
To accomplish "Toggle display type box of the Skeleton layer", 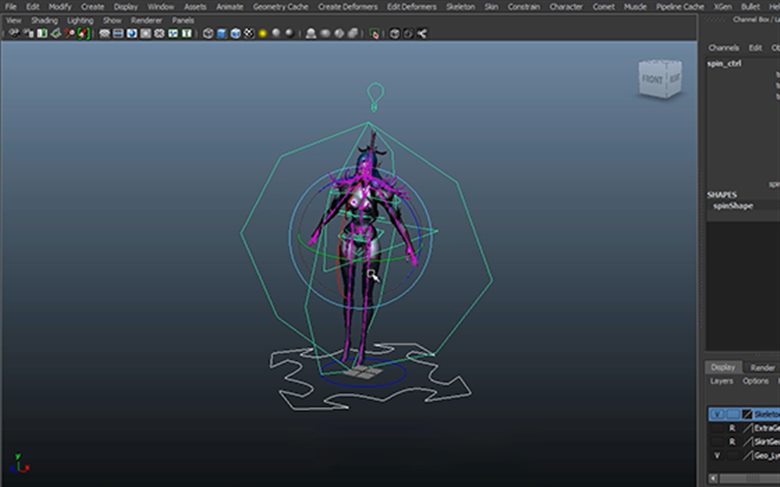I will tap(732, 414).
